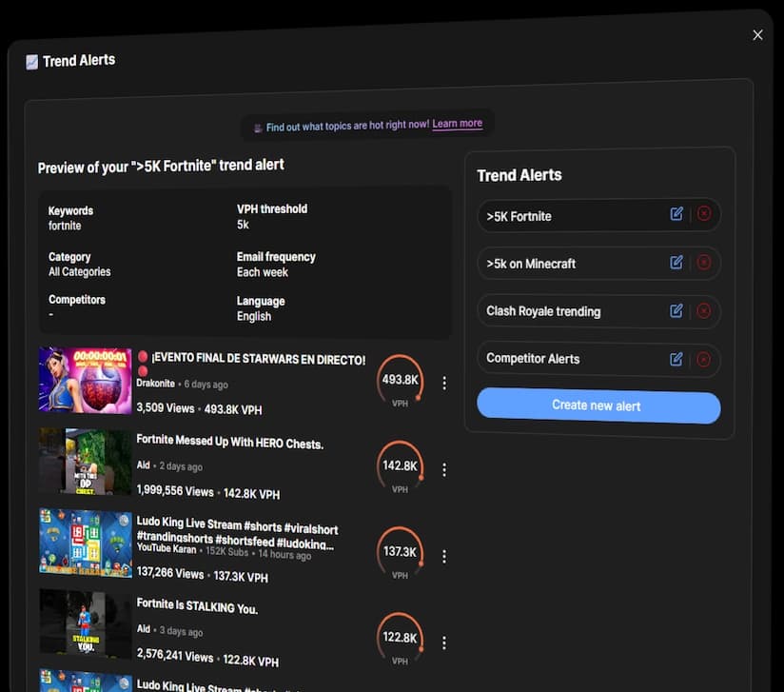784x692 pixels.
Task: Delete the ">5k on Minecraft" alert
Action: 704,263
